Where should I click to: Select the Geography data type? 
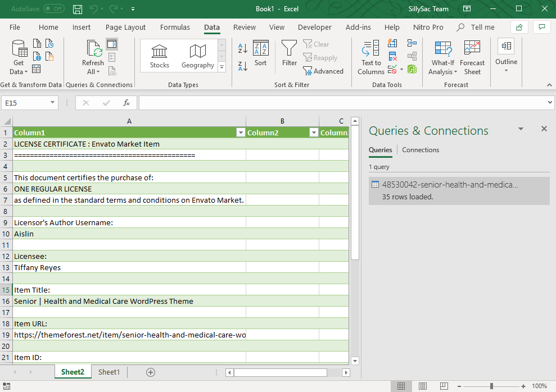(x=197, y=56)
